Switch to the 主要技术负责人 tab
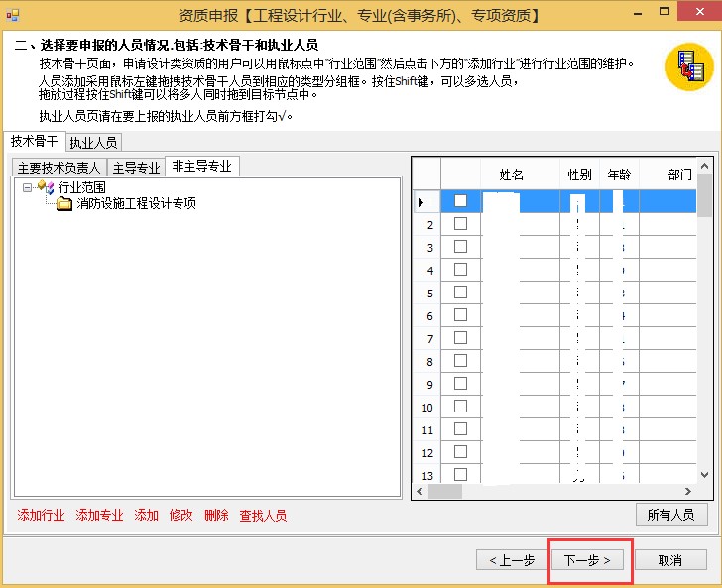The image size is (722, 588). click(59, 168)
